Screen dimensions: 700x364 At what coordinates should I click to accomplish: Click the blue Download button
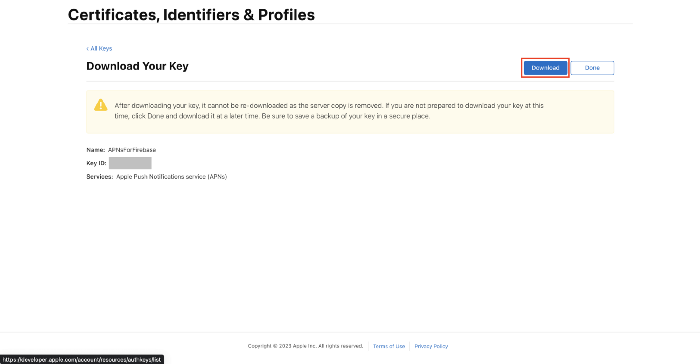[x=545, y=68]
